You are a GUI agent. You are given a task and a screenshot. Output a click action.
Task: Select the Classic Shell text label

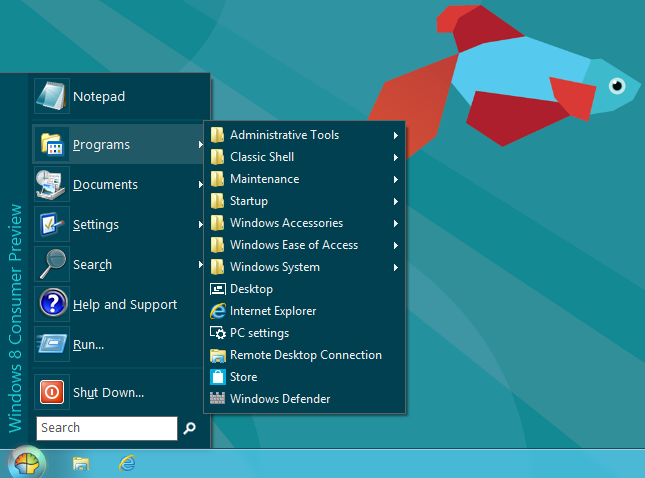pyautogui.click(x=262, y=157)
